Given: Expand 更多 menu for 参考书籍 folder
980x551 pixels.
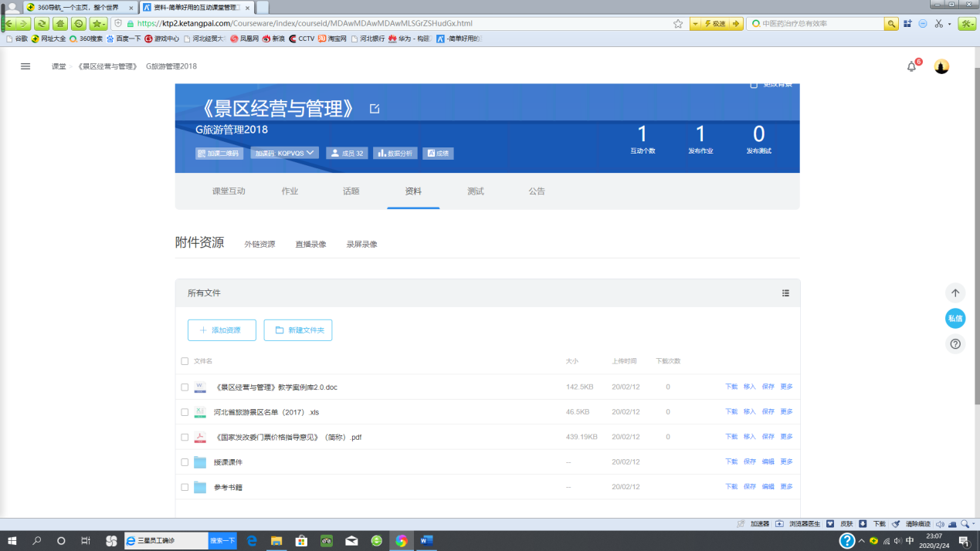Looking at the screenshot, I should 786,487.
